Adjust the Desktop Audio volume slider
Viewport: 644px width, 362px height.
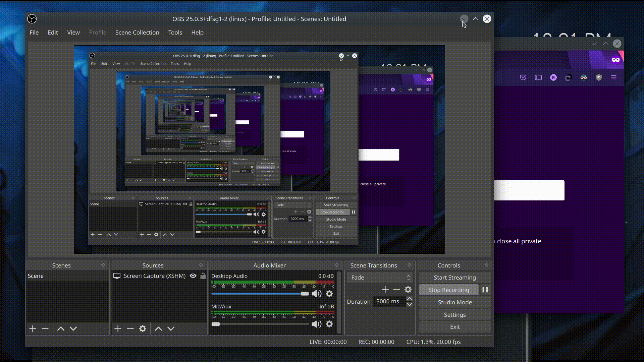point(260,294)
